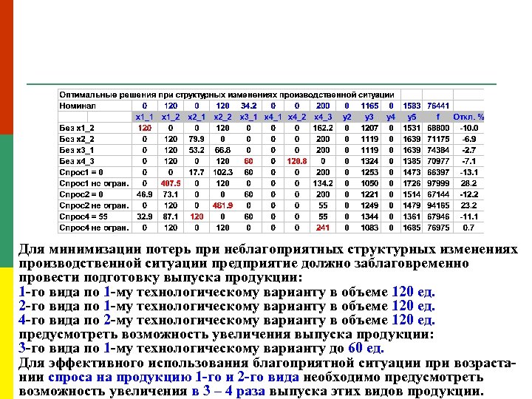Click the line 'предусмотреть возможность увеличения выпуска продукции:'
532x399 pixels.
point(226,335)
